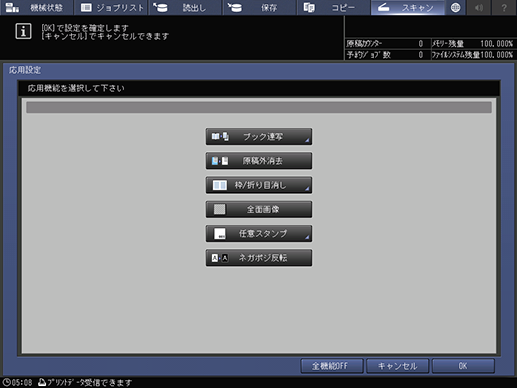Viewport: 517px width, 388px height.
Task: Click the スキャン scanner icon
Action: tap(383, 7)
